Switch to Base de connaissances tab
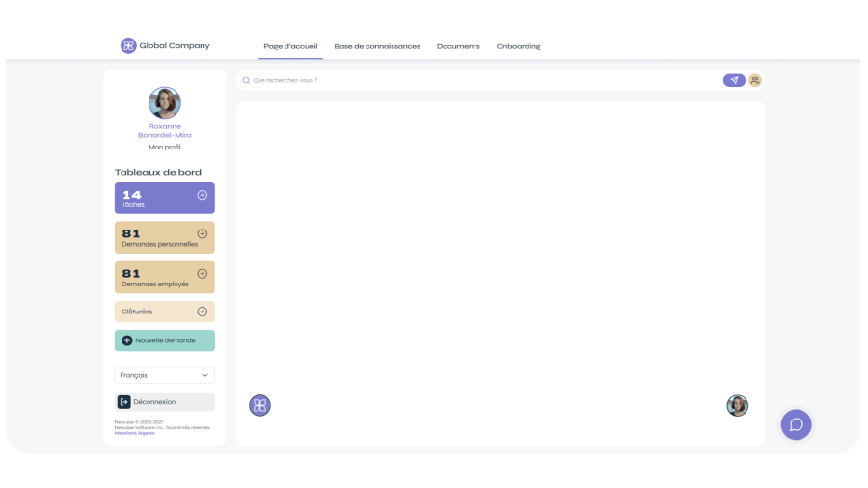 click(377, 46)
